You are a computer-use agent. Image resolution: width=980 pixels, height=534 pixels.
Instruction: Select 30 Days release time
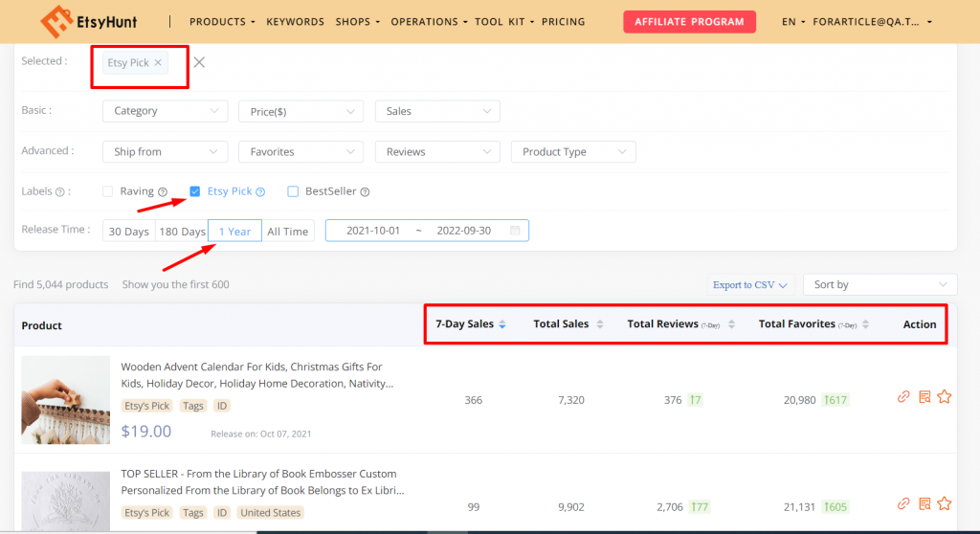click(x=129, y=231)
